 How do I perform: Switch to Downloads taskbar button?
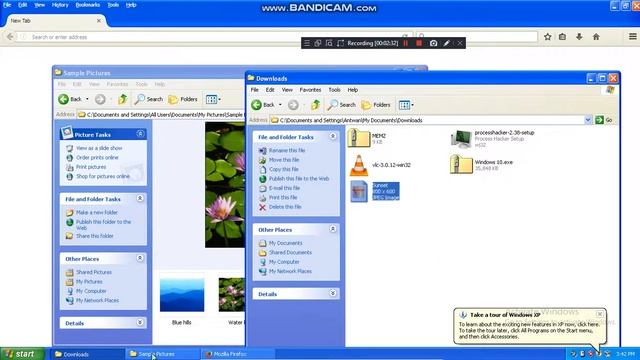87,354
